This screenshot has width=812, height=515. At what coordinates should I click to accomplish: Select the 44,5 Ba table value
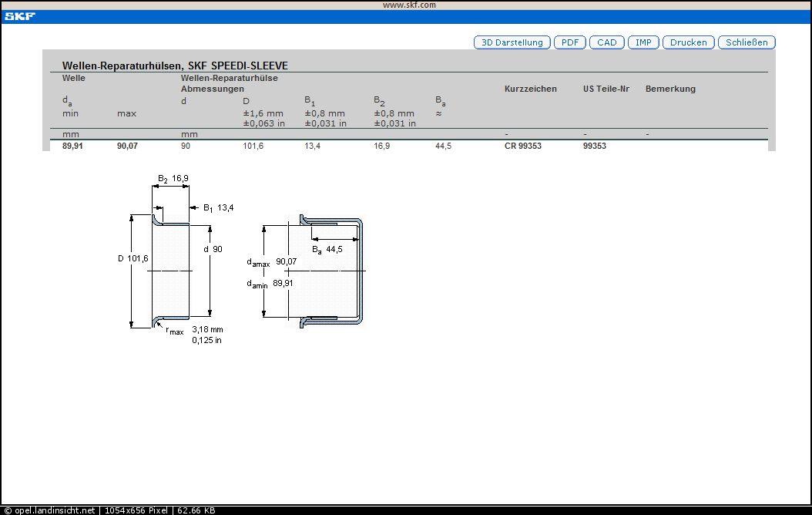(x=443, y=146)
